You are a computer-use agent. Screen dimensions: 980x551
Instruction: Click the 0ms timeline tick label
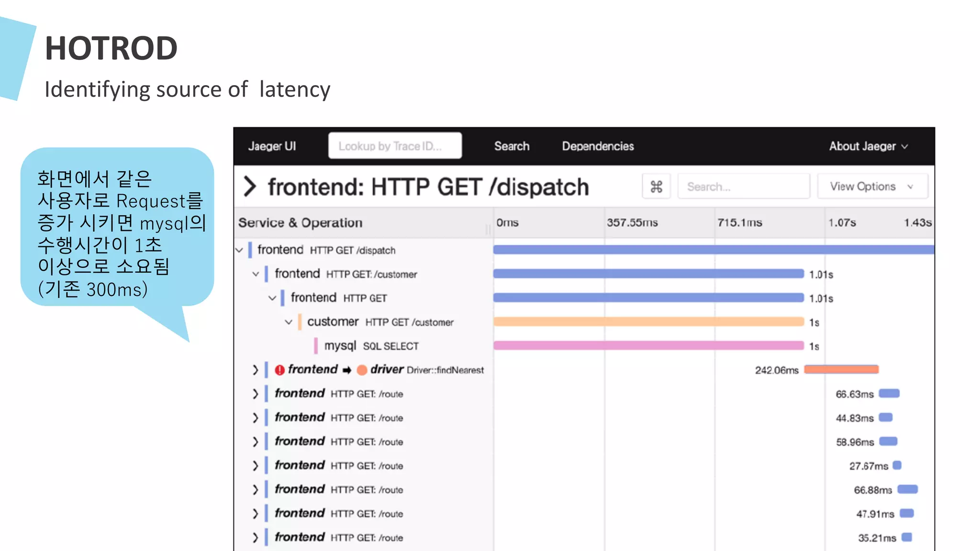point(507,223)
